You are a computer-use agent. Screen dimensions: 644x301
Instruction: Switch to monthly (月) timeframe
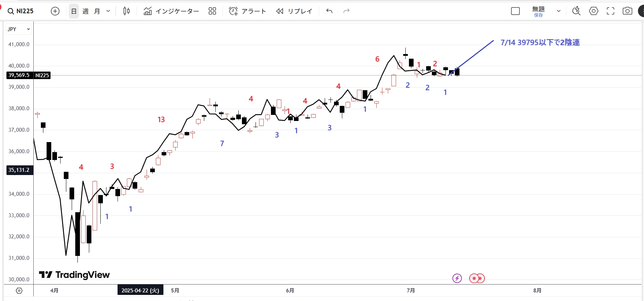[97, 11]
